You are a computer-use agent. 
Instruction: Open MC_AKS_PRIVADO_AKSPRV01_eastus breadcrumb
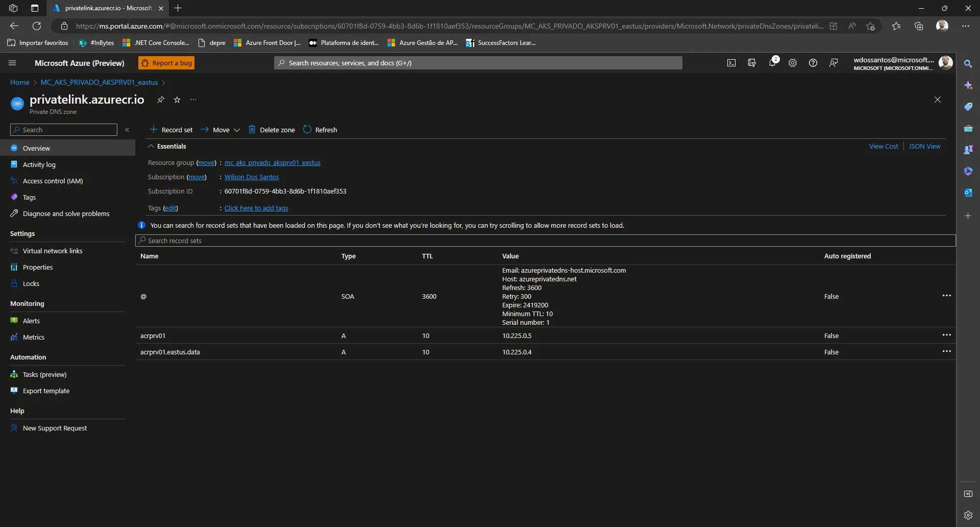pyautogui.click(x=99, y=82)
